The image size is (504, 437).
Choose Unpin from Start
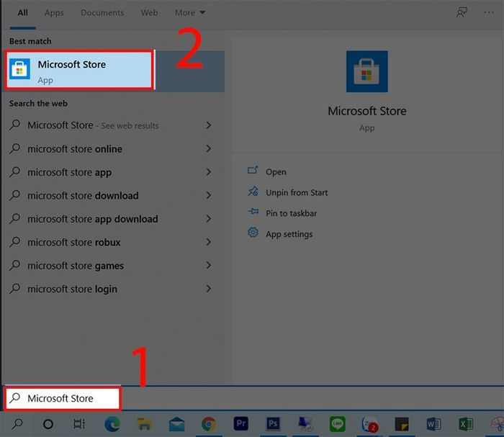[297, 192]
